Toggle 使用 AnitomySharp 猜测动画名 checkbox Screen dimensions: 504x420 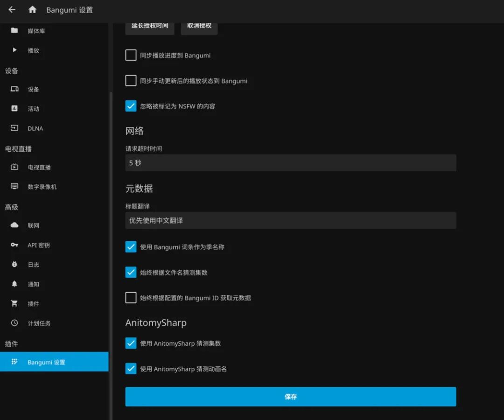tap(131, 369)
